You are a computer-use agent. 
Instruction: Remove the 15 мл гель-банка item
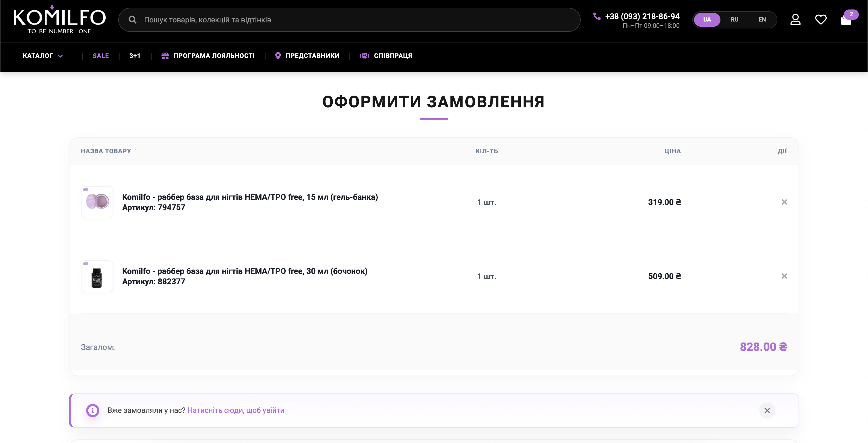coord(784,202)
